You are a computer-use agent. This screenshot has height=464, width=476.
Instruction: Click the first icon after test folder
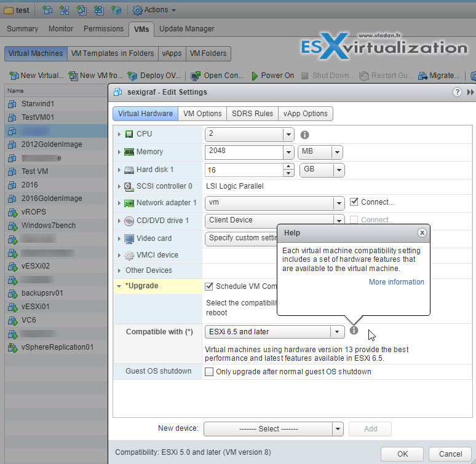click(x=47, y=10)
